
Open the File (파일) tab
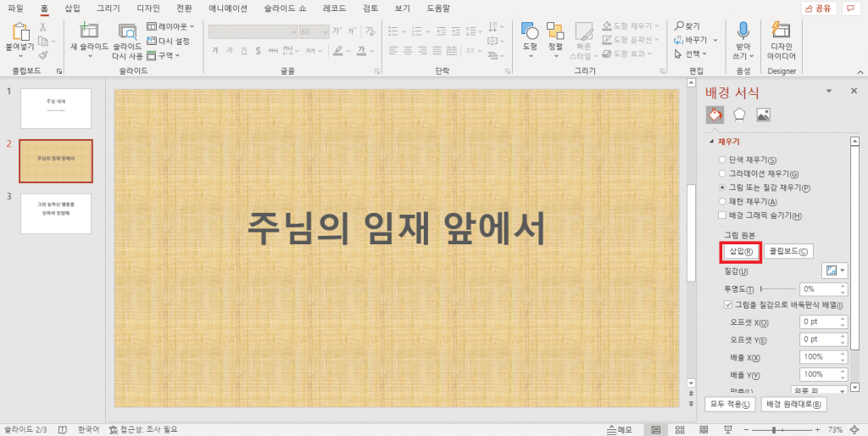pos(15,8)
